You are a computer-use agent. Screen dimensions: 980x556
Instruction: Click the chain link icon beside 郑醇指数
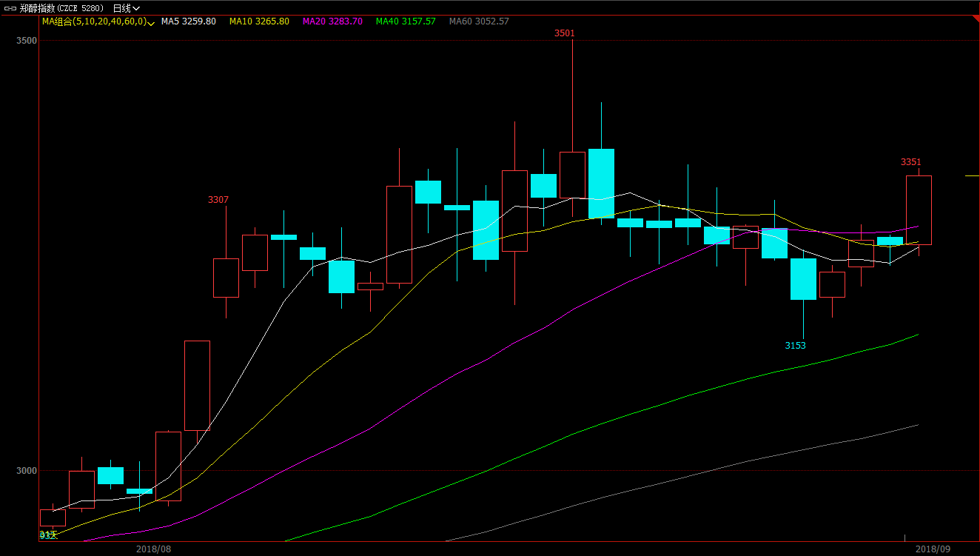coord(10,8)
